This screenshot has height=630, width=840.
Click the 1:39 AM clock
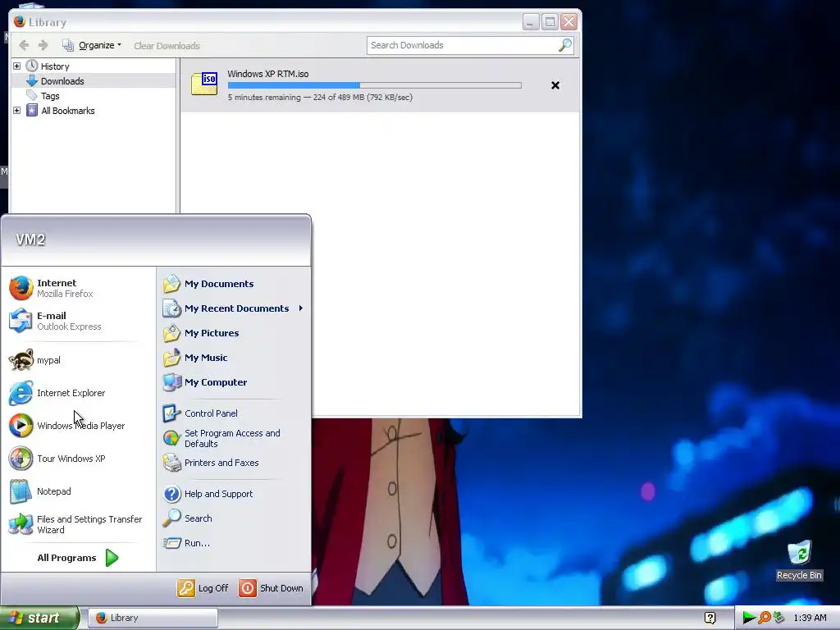pyautogui.click(x=810, y=618)
